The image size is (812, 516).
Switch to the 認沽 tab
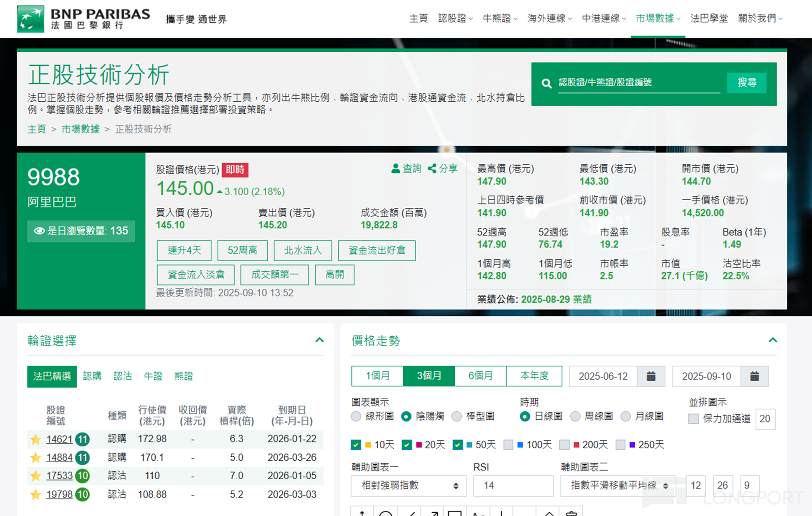point(123,376)
